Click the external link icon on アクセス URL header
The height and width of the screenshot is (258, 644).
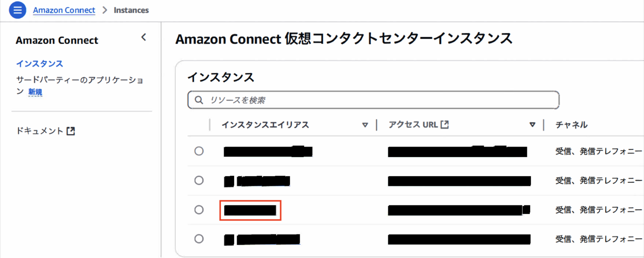tap(444, 124)
